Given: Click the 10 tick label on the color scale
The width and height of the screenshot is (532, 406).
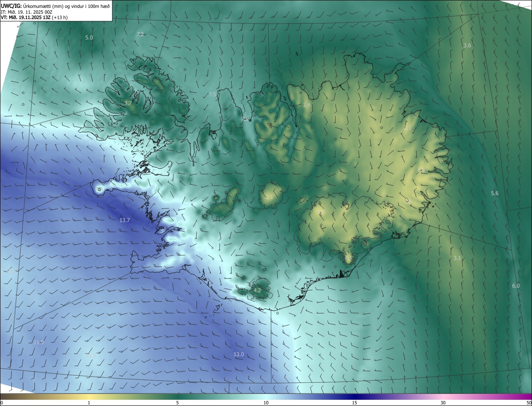Looking at the screenshot, I should pos(266,403).
